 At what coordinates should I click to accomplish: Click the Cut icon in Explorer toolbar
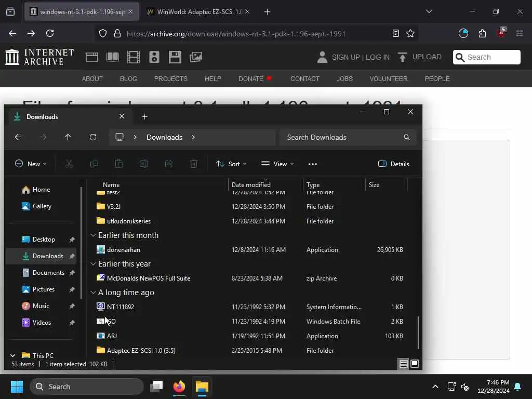(69, 164)
